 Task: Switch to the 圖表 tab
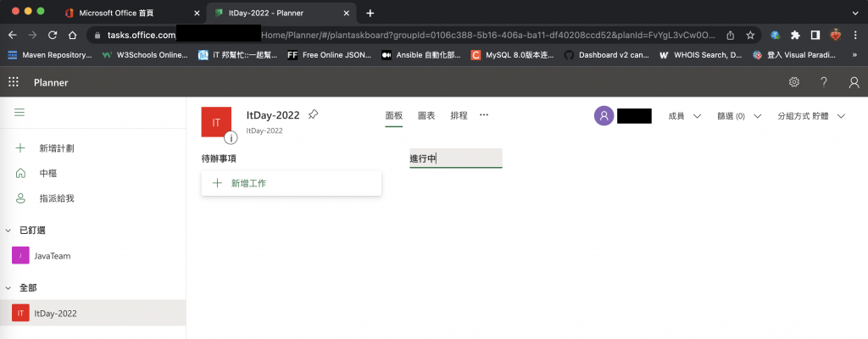click(x=426, y=116)
